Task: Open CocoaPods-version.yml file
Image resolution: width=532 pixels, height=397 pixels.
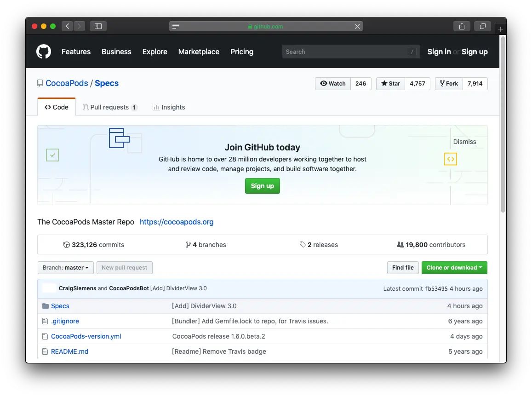Action: pos(86,336)
